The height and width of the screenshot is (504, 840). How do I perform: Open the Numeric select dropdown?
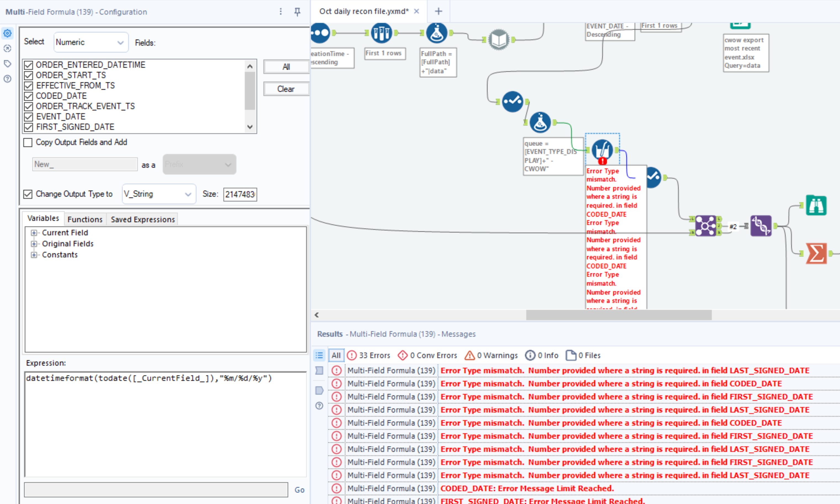pyautogui.click(x=91, y=42)
